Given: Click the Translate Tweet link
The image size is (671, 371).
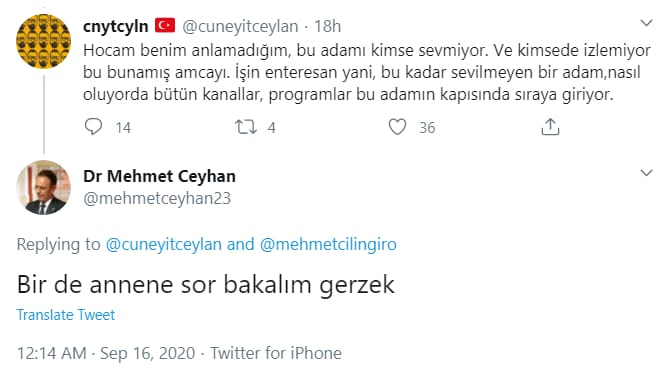Looking at the screenshot, I should 66,315.
